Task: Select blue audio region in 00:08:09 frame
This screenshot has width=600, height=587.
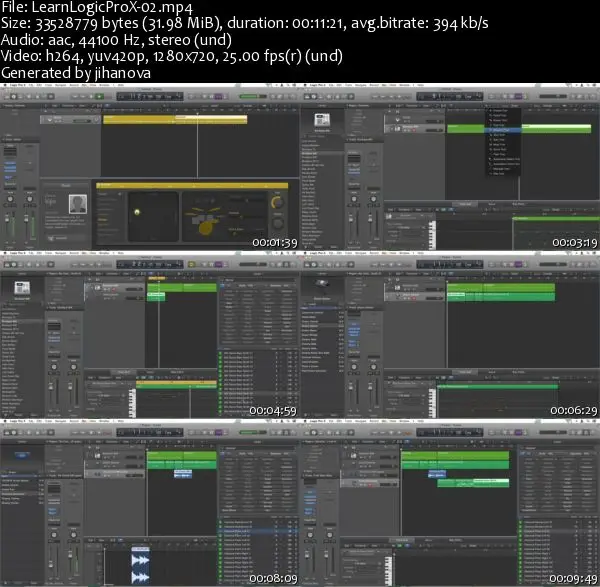Action: (183, 474)
